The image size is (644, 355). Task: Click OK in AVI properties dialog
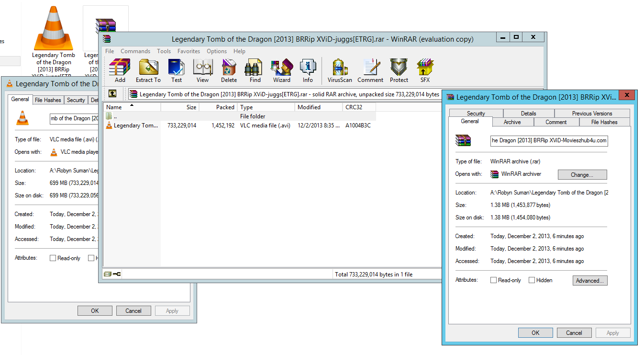pyautogui.click(x=95, y=310)
